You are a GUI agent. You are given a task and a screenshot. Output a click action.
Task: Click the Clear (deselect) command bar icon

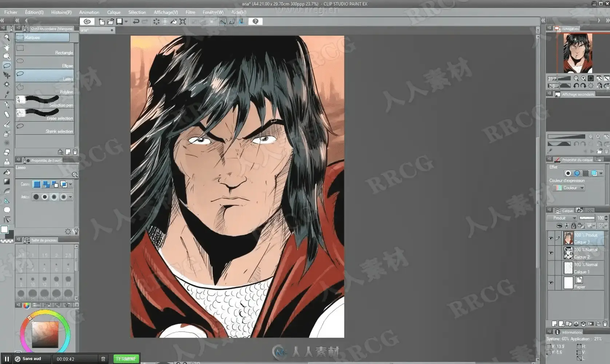coord(156,21)
